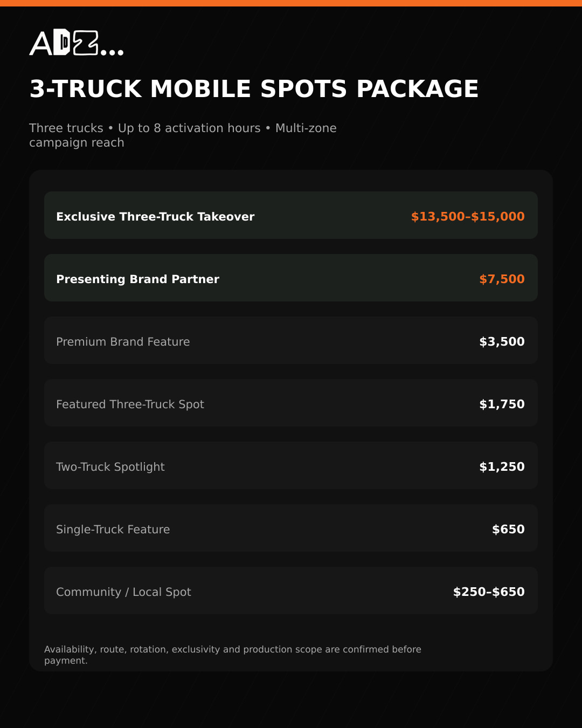Image resolution: width=582 pixels, height=728 pixels.
Task: Select the Community / Local Spot row
Action: click(291, 590)
